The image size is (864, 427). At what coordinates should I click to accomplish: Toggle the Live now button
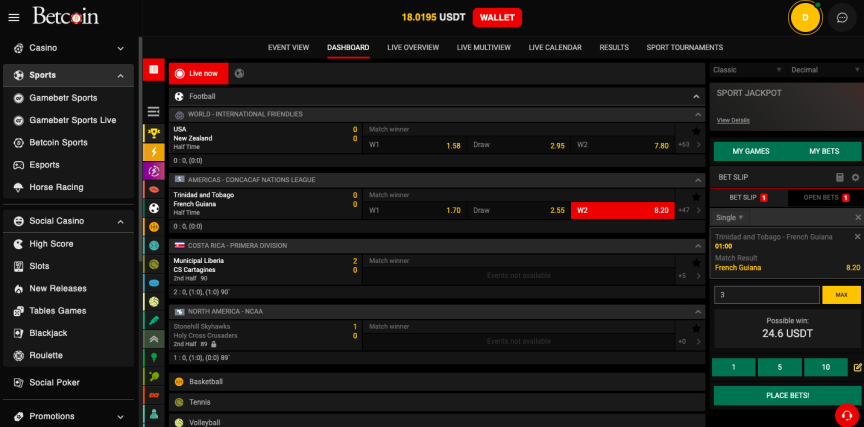(x=198, y=73)
